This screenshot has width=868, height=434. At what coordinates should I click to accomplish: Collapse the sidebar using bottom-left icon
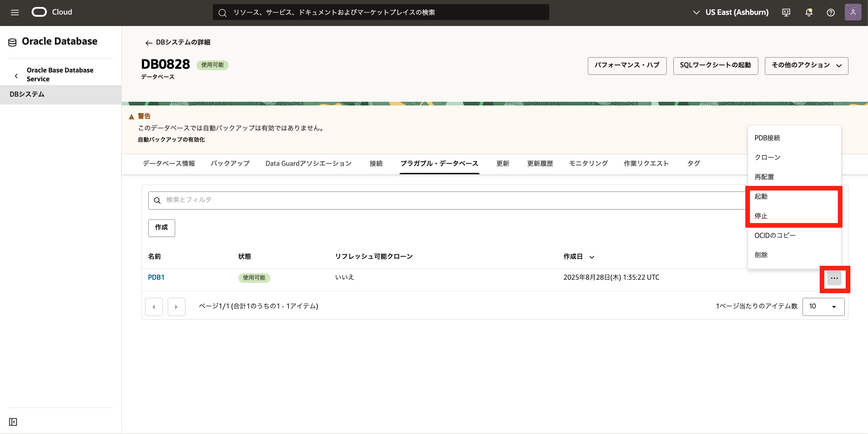tap(13, 422)
